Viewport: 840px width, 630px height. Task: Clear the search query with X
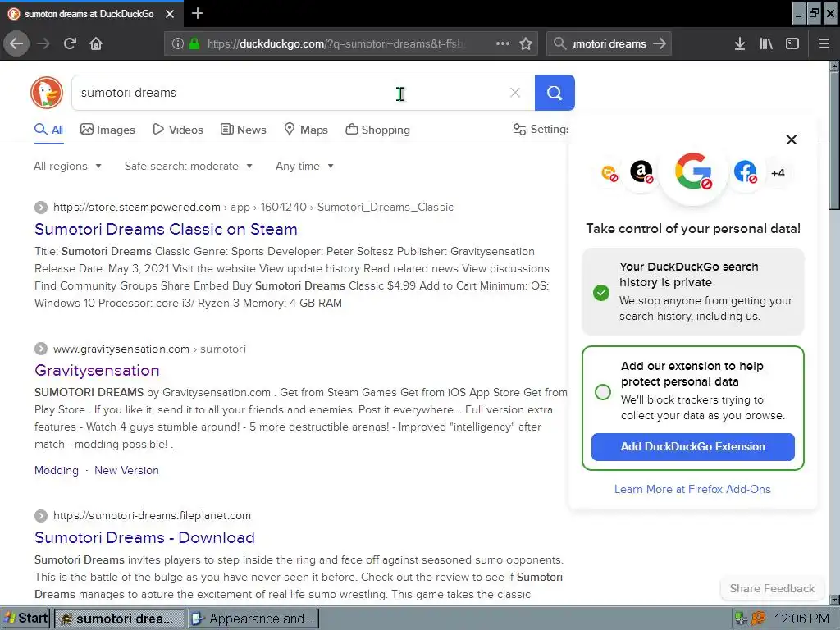pos(515,93)
